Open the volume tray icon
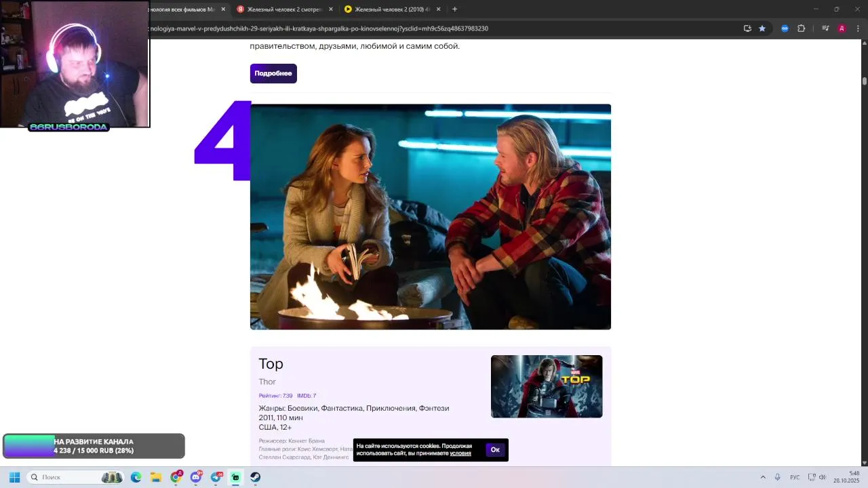This screenshot has height=488, width=868. pos(823,477)
